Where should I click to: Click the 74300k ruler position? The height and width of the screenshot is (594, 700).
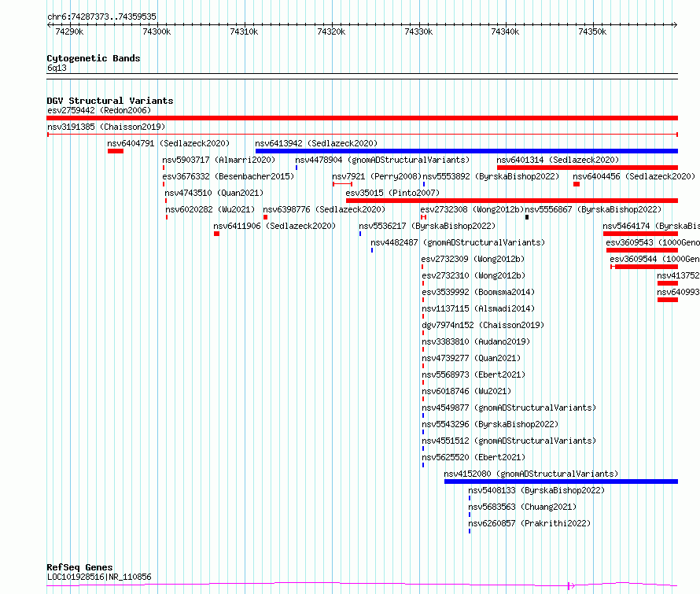(x=157, y=31)
